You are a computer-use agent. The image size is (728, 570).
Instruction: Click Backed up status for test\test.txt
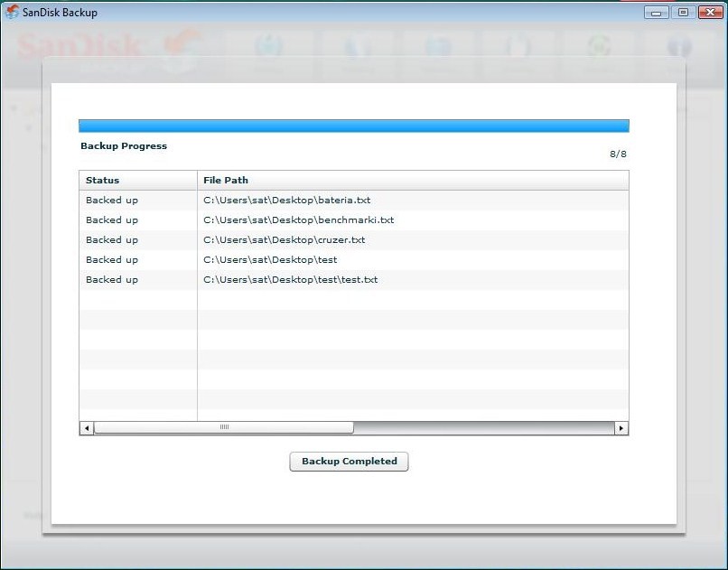coord(112,280)
